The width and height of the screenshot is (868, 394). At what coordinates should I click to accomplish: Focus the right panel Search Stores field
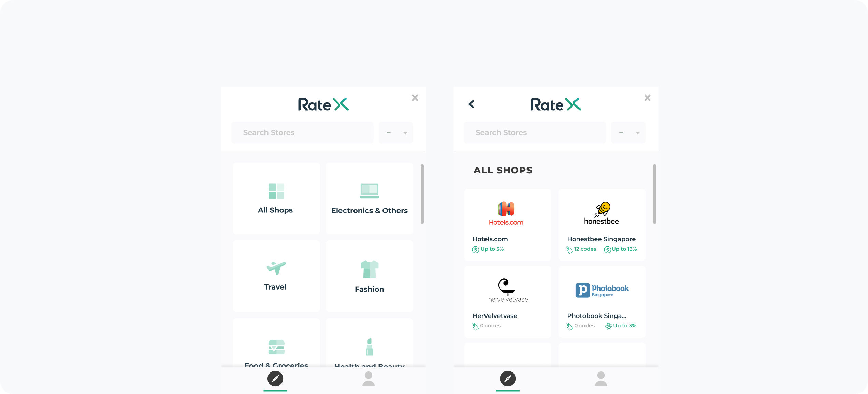pyautogui.click(x=535, y=133)
